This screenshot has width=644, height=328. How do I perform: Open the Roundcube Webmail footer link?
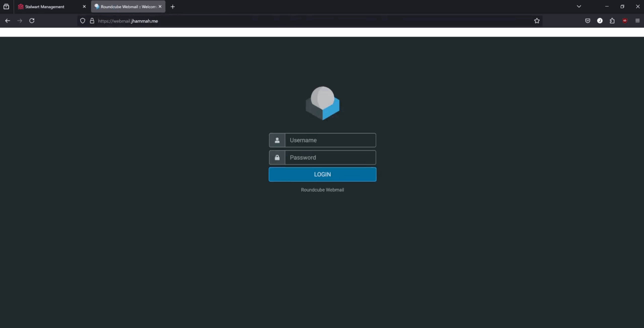coord(323,190)
